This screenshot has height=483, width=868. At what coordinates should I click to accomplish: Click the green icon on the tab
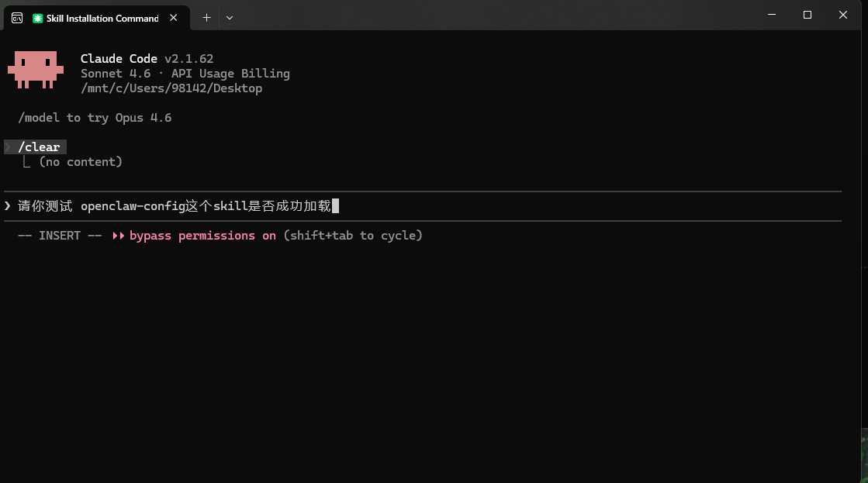click(38, 18)
